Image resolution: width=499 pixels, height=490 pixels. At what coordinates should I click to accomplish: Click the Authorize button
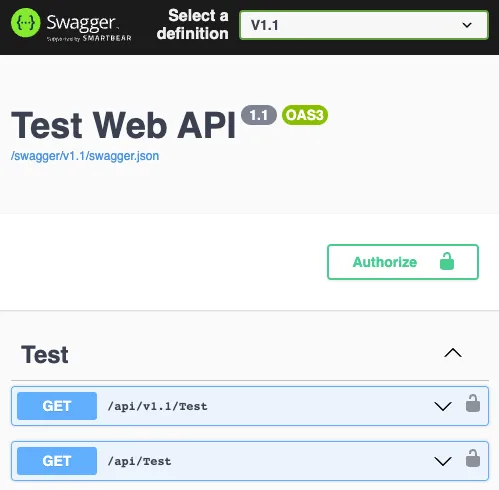(403, 262)
